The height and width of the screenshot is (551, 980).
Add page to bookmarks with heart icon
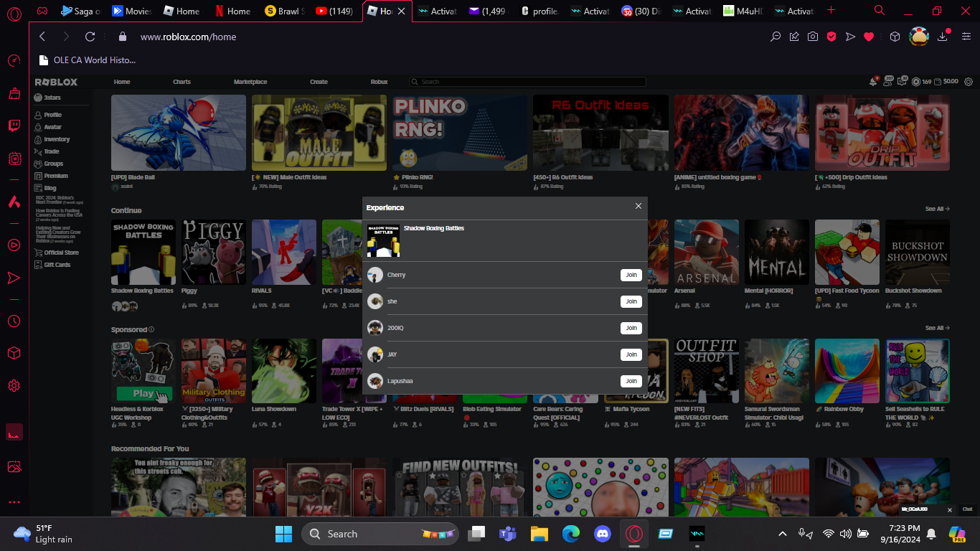click(x=869, y=37)
